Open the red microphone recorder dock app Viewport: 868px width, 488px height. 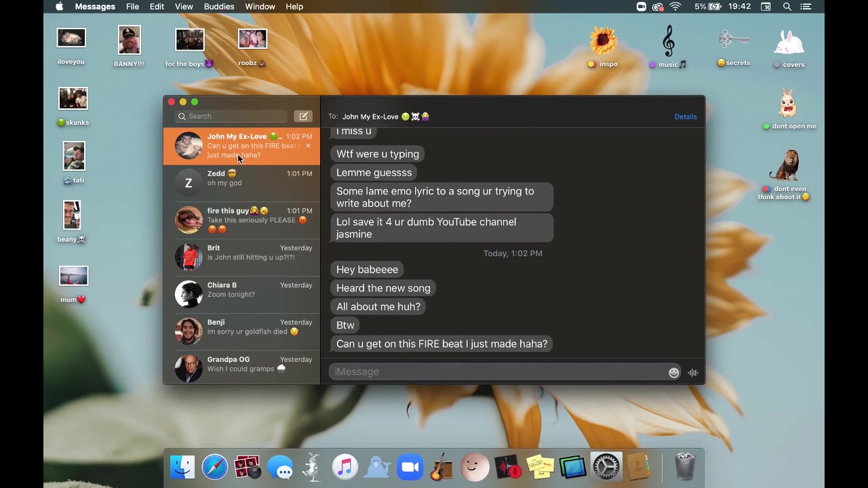pyautogui.click(x=507, y=467)
